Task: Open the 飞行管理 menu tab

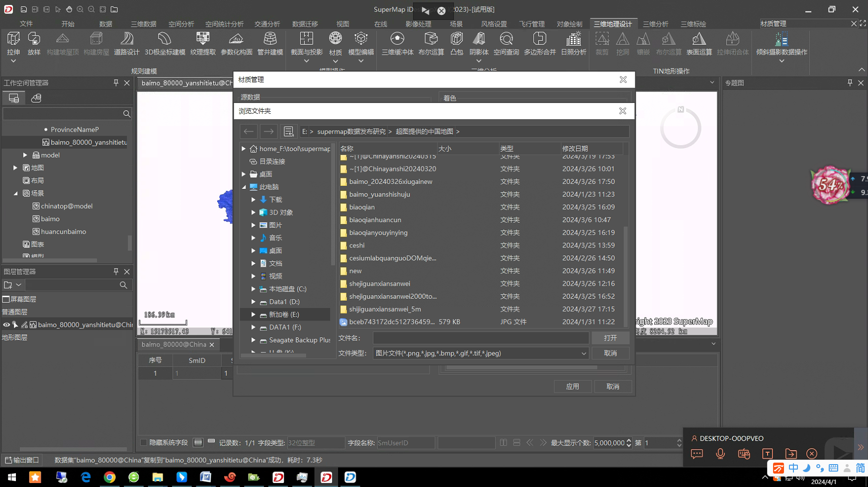Action: pos(532,24)
